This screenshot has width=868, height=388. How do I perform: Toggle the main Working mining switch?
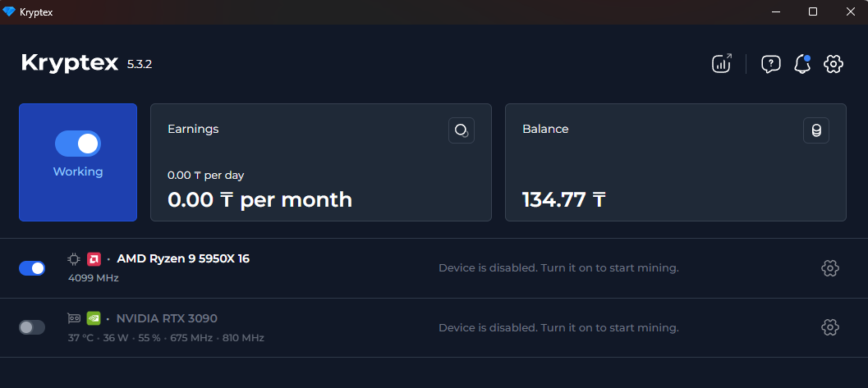coord(78,144)
